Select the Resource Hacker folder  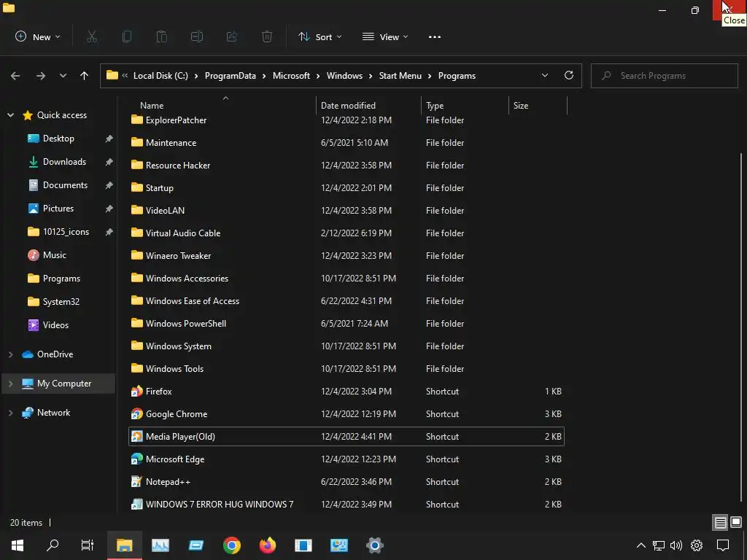point(347,166)
